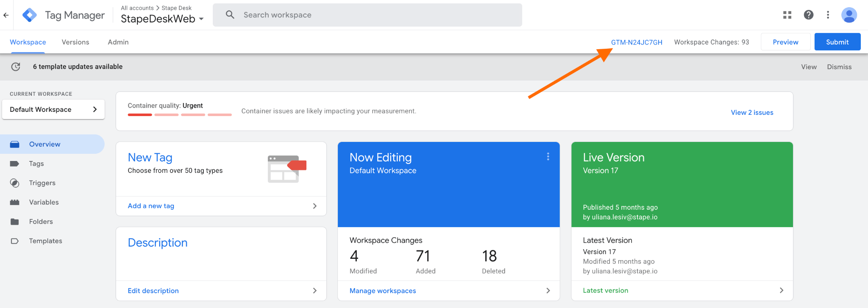Select Triggers in the sidebar

[42, 183]
